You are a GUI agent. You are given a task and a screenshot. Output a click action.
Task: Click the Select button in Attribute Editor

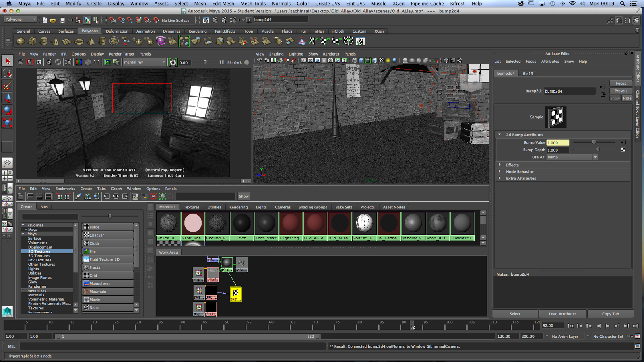pyautogui.click(x=515, y=314)
